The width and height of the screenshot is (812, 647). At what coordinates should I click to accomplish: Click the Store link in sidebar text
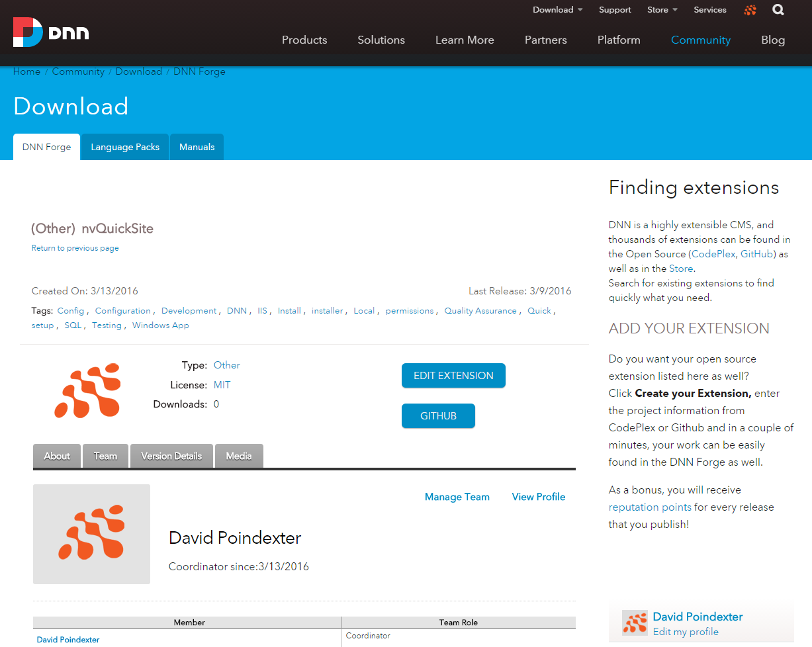[681, 269]
